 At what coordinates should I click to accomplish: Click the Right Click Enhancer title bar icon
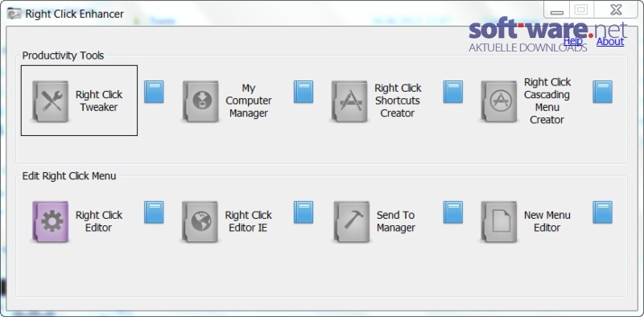click(14, 14)
